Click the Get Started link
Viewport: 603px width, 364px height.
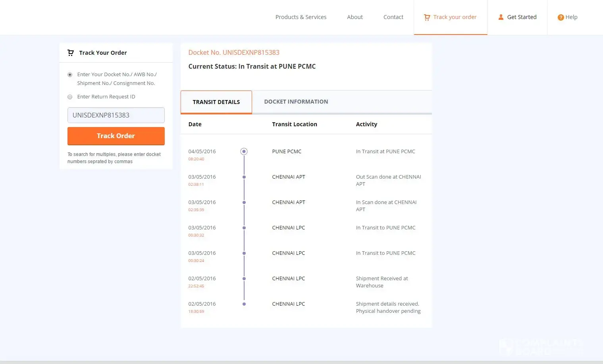tap(522, 17)
